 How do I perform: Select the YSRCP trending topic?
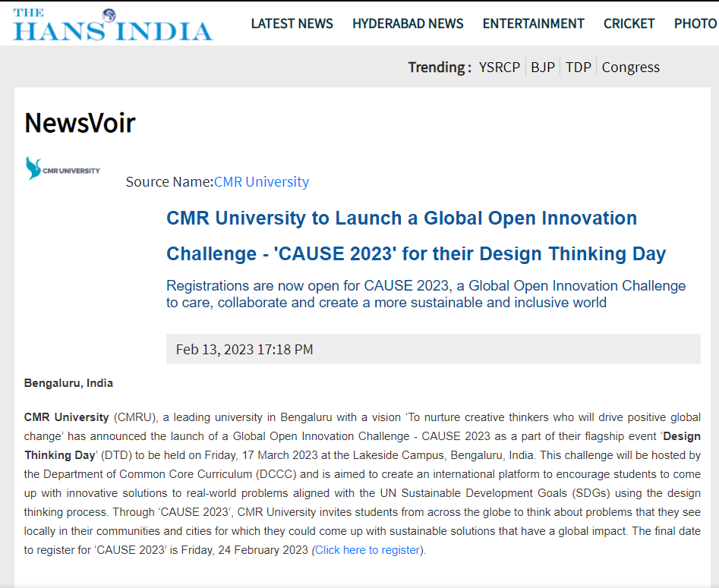pyautogui.click(x=499, y=68)
